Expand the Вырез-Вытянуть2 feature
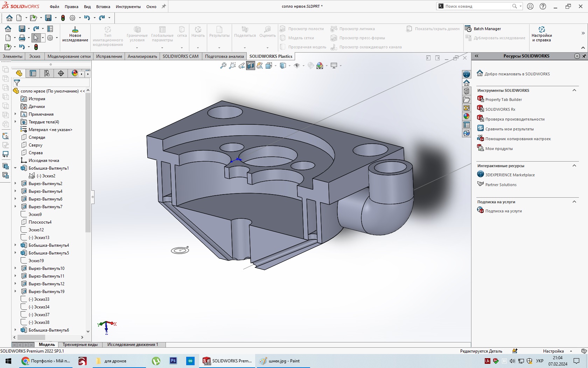Screen dimensions: 588x368 (x=15, y=184)
